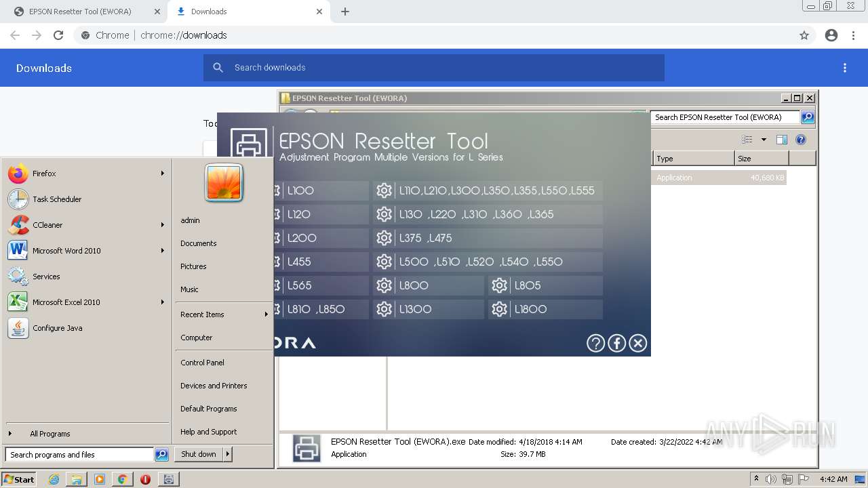Close the Downloads tab
Image resolution: width=868 pixels, height=488 pixels.
coord(319,12)
